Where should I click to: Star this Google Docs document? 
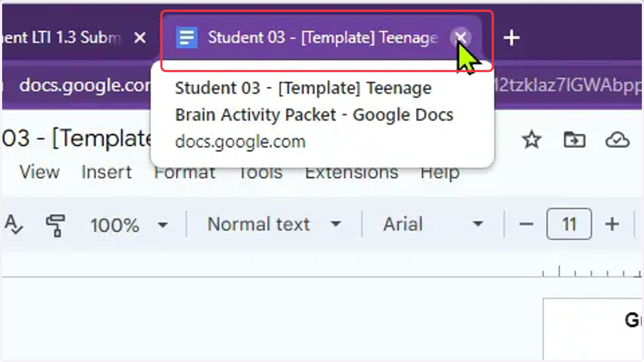tap(531, 140)
